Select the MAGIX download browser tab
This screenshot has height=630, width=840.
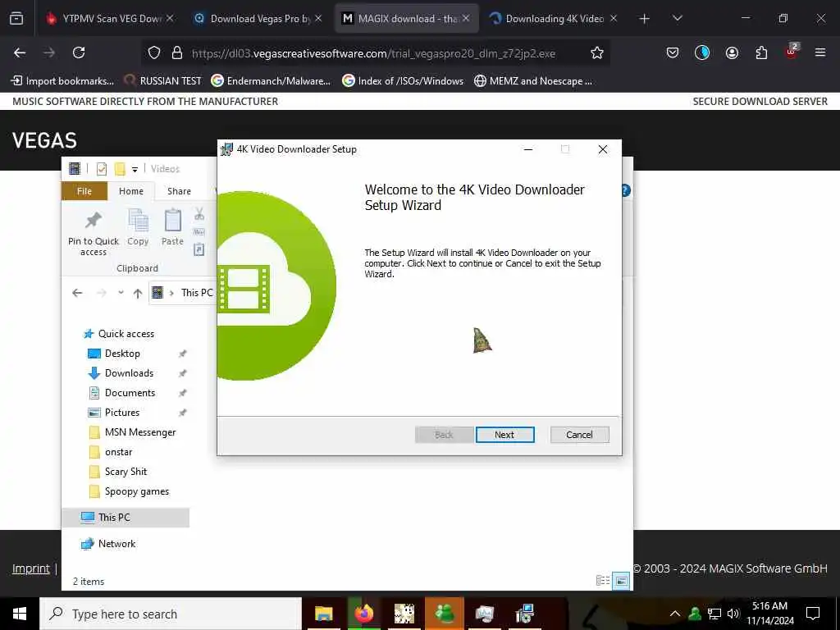[x=406, y=18]
